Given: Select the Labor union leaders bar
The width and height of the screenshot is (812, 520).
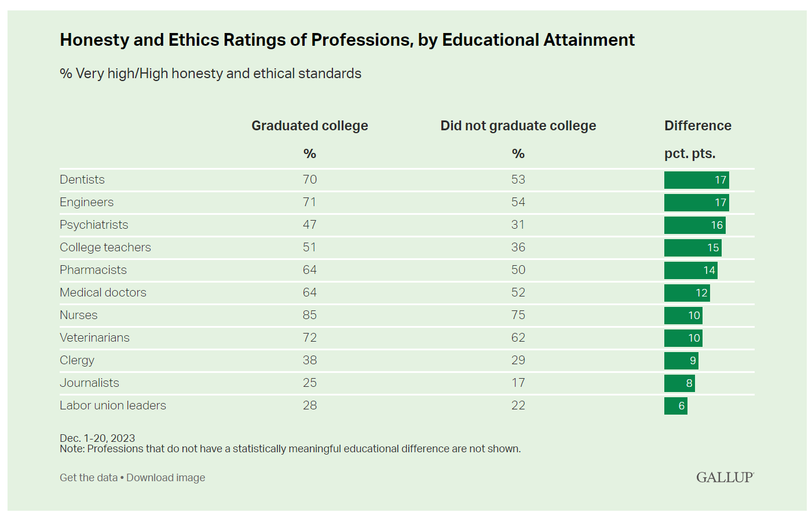Looking at the screenshot, I should [x=675, y=406].
